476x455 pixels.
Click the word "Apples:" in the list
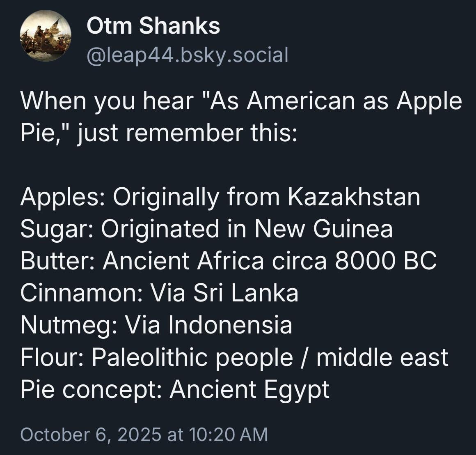tap(62, 198)
